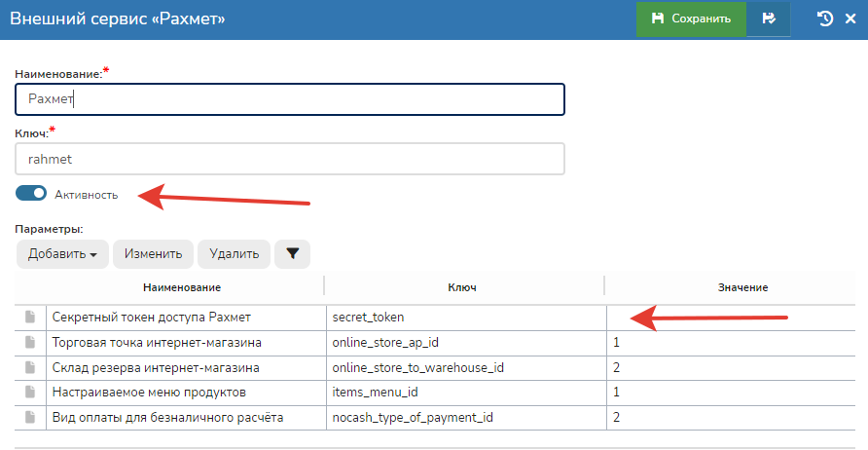Viewport: 868px width, 450px height.
Task: Close the Внешний сервис dialog
Action: point(850,19)
